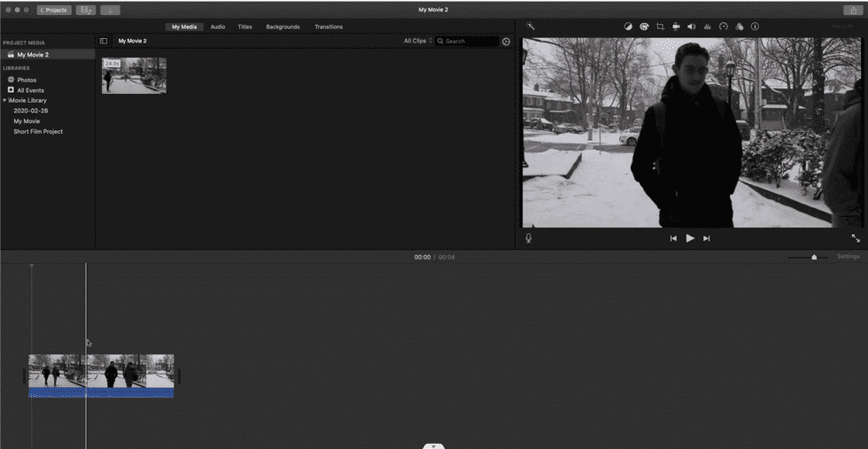Click the viewer video preview

tap(692, 132)
